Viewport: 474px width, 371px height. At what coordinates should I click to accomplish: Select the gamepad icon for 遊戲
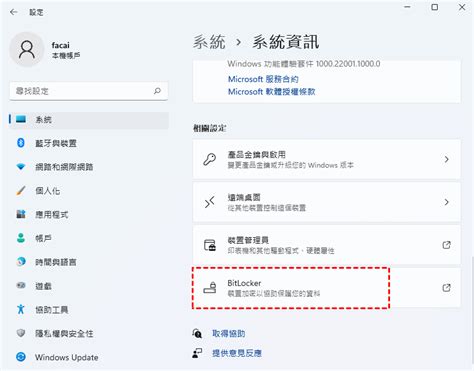click(21, 286)
